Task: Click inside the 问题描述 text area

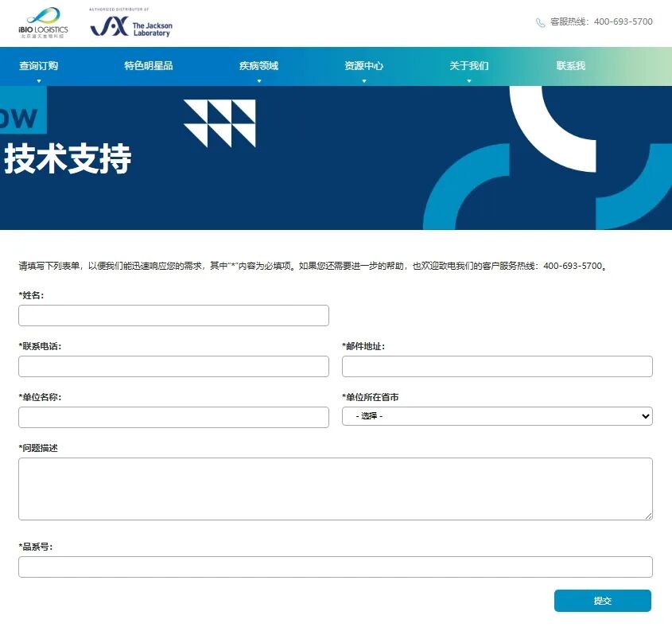Action: pyautogui.click(x=335, y=489)
